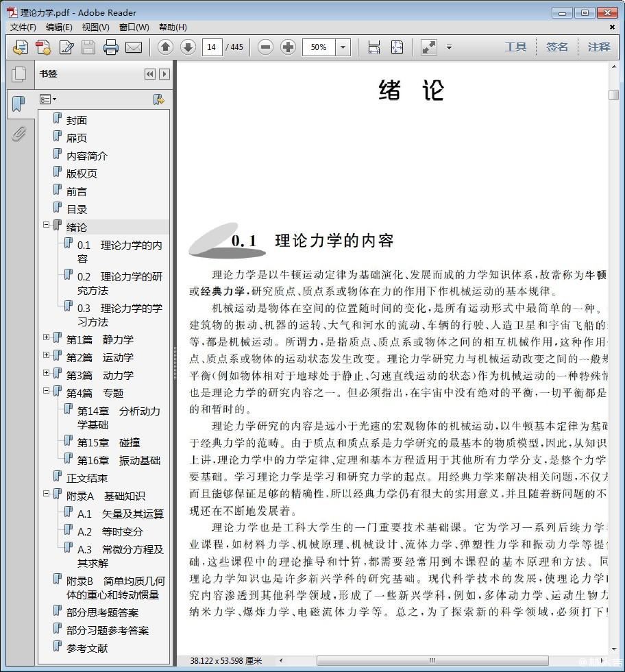Zoom out using the minus button
The image size is (625, 672).
tap(266, 47)
